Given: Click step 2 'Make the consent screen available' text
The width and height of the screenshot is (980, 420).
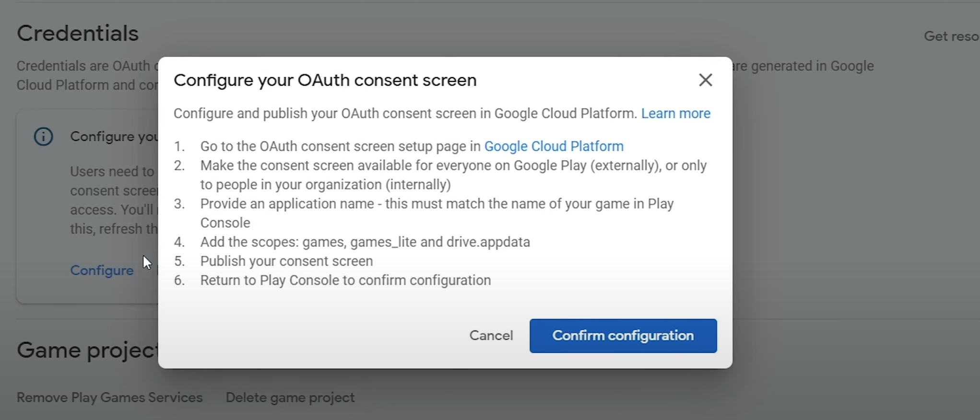Looking at the screenshot, I should coord(453,175).
